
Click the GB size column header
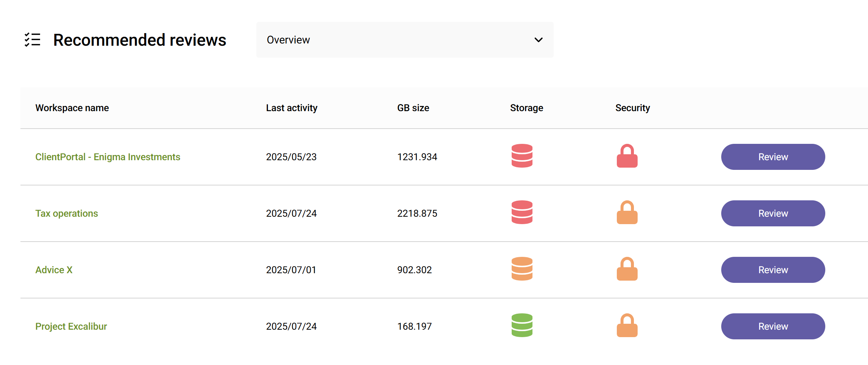point(413,108)
